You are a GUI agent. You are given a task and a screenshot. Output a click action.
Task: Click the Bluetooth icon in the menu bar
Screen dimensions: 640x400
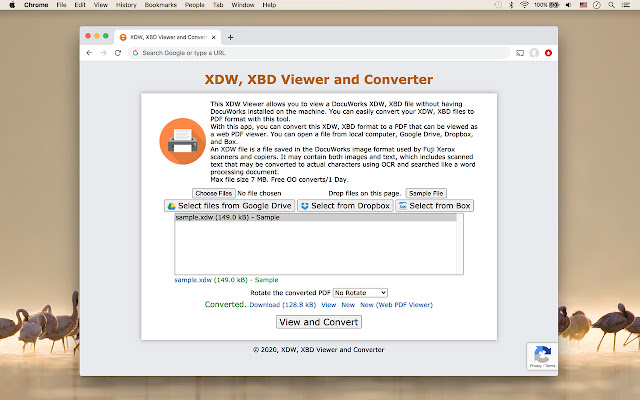point(511,5)
